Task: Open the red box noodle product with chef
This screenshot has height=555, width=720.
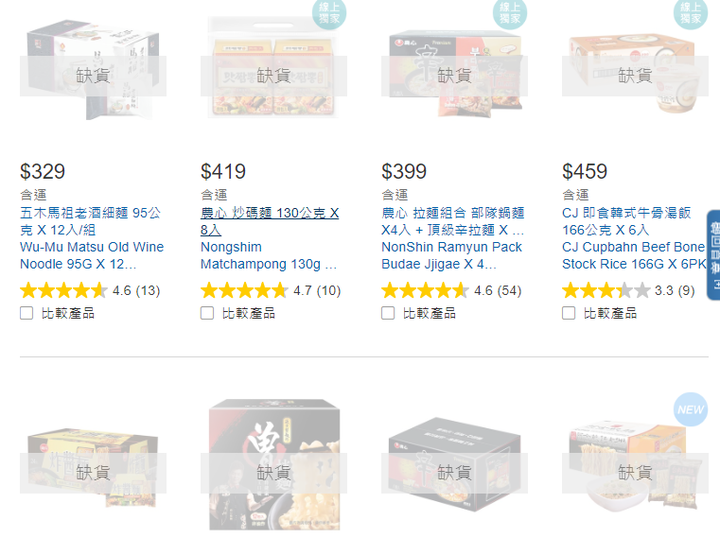Action: click(274, 465)
